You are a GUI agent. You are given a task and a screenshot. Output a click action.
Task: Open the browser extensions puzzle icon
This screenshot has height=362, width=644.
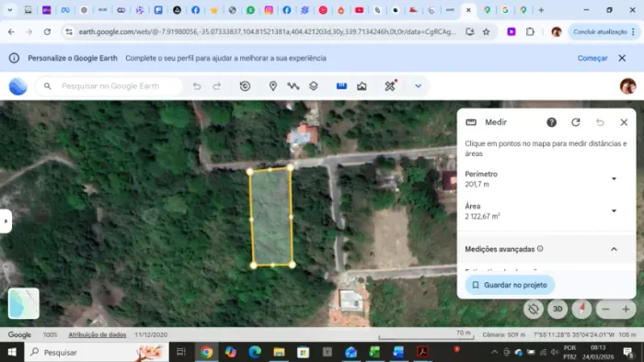tap(530, 31)
